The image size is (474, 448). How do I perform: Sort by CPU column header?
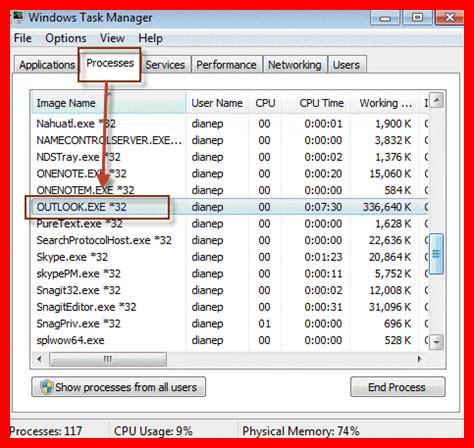tap(265, 103)
